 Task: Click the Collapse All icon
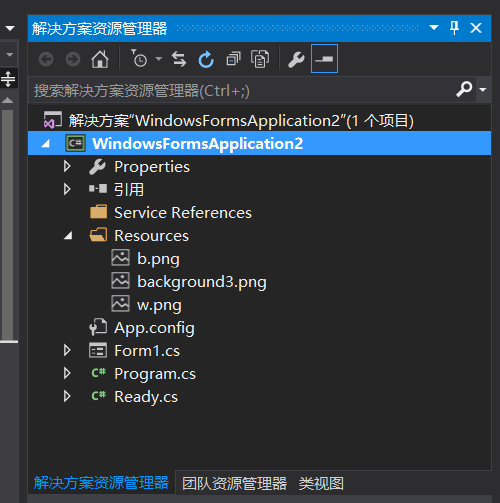(233, 59)
